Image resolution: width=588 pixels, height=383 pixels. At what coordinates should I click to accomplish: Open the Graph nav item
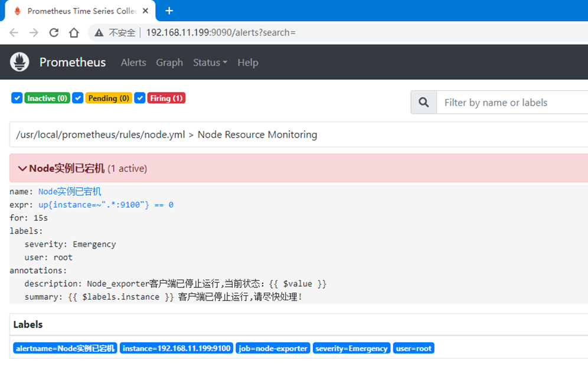click(x=169, y=63)
